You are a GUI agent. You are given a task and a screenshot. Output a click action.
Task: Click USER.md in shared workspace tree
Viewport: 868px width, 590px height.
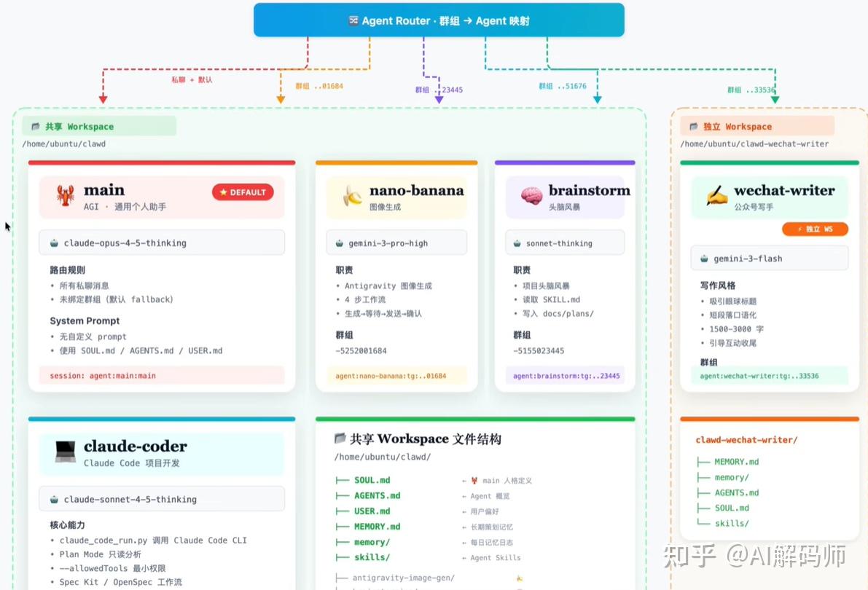(372, 511)
